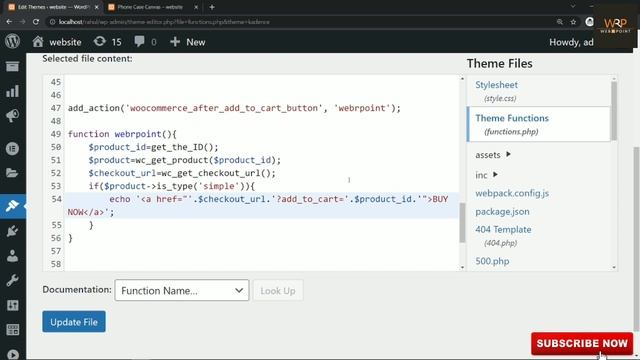Go back in the browser
This screenshot has height=360, width=640.
pos(9,22)
